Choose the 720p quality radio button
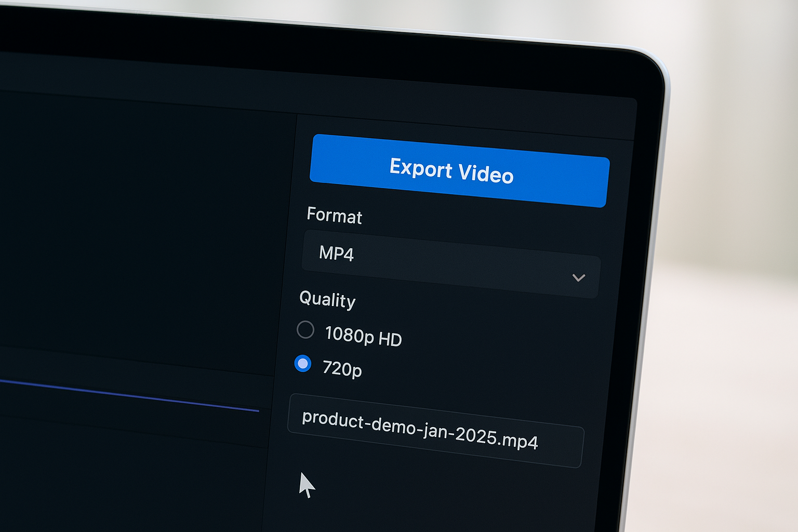 click(303, 363)
